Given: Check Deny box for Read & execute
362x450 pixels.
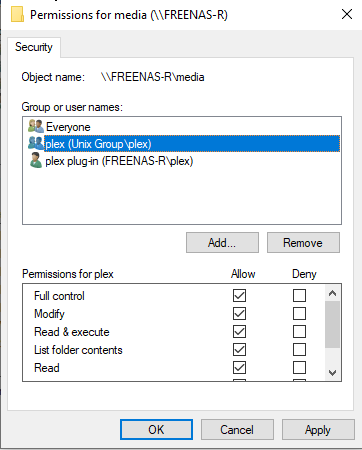Looking at the screenshot, I should [x=299, y=331].
